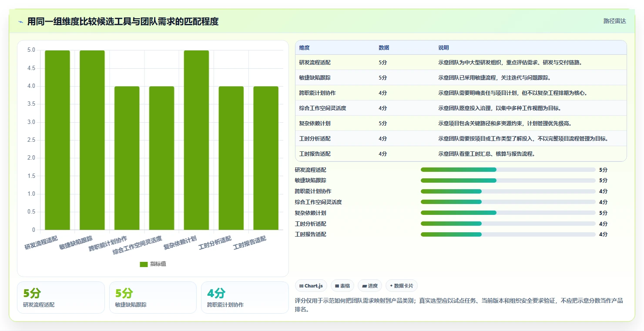Click description about 敏捷流程 iteration tracking
Viewport: 644px width, 331px height.
click(494, 78)
